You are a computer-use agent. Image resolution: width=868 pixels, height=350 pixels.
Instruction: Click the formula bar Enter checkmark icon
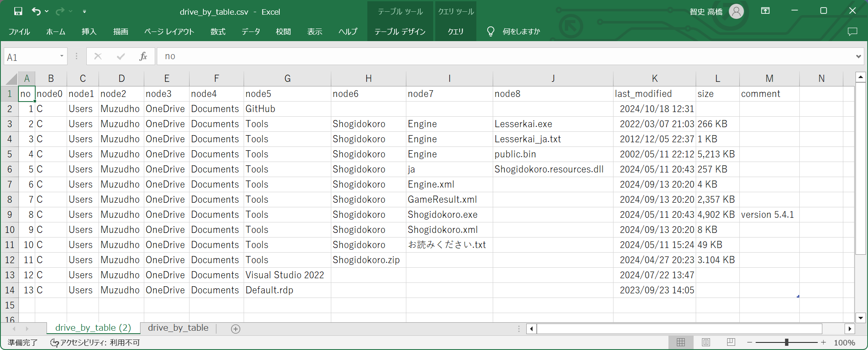pyautogui.click(x=121, y=56)
